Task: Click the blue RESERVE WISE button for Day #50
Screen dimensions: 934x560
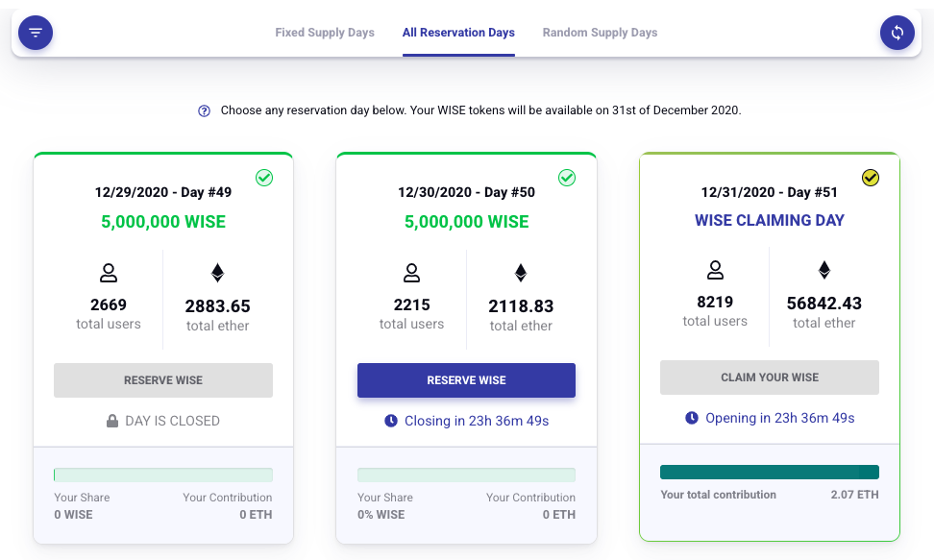Action: click(x=466, y=380)
